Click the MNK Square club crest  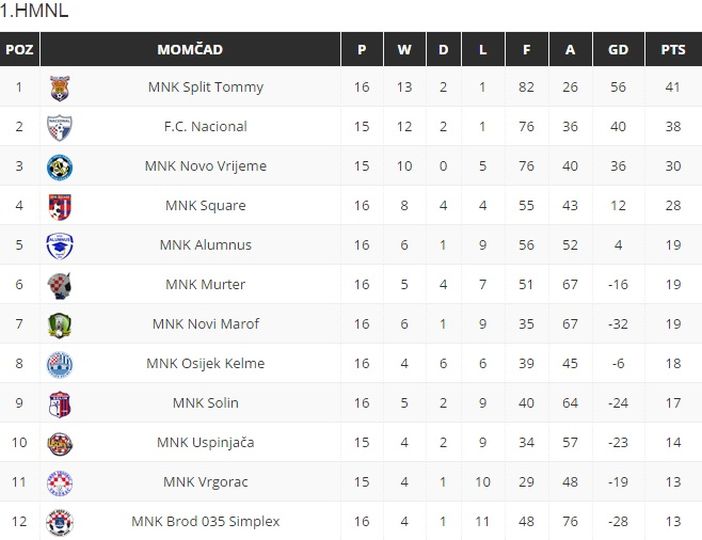pyautogui.click(x=60, y=206)
